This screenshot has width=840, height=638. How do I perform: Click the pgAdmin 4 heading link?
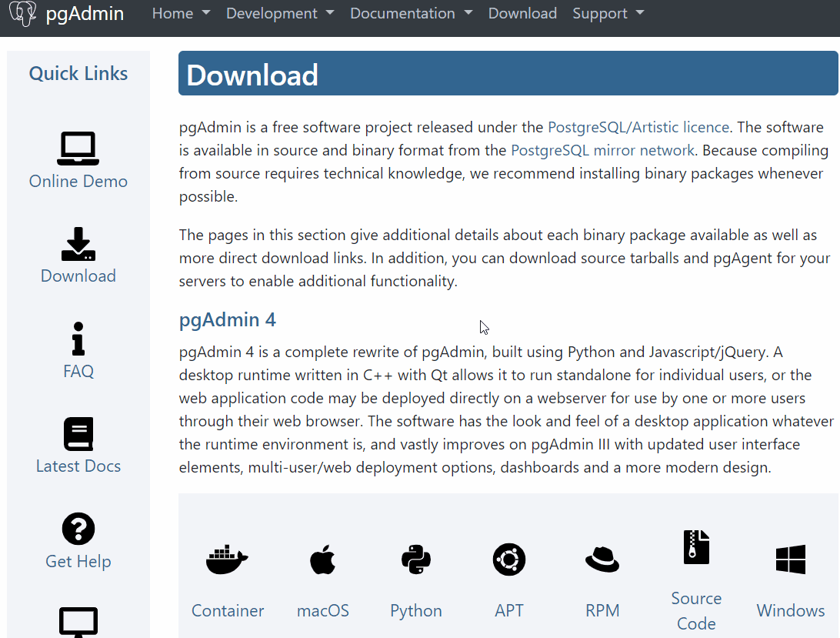[227, 319]
